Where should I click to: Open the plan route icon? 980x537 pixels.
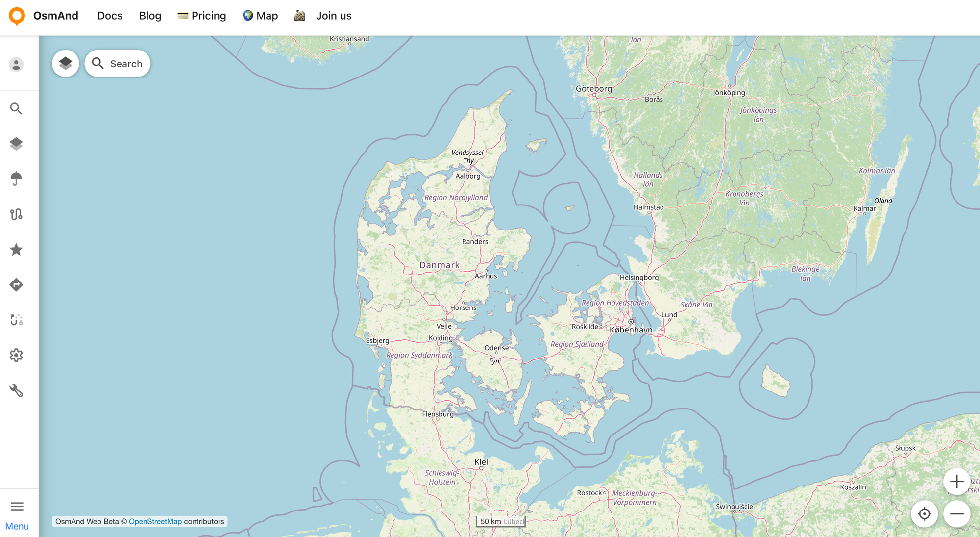[x=16, y=320]
